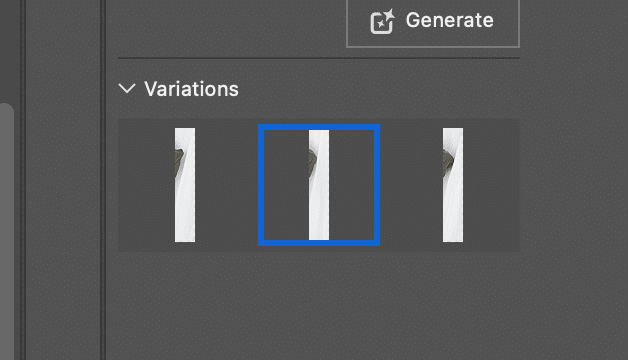
Task: Click the vertical scrollbar thumb at left edge
Action: click(7, 231)
